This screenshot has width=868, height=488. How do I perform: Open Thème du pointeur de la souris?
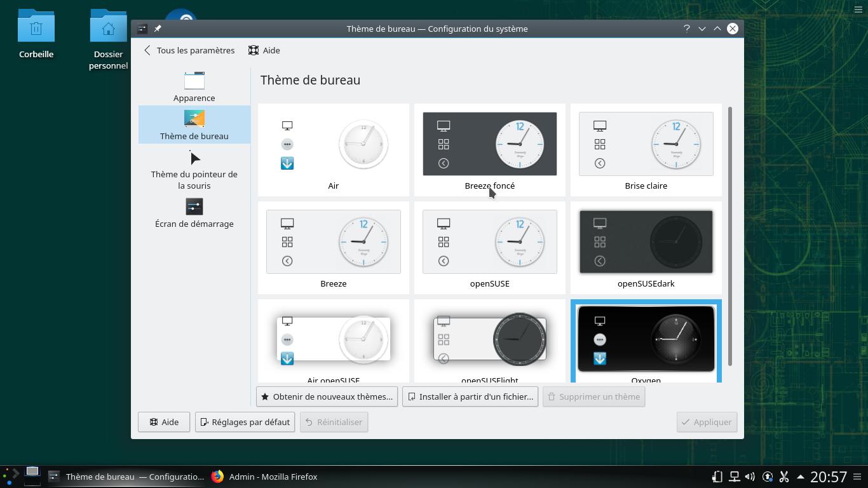click(x=194, y=169)
